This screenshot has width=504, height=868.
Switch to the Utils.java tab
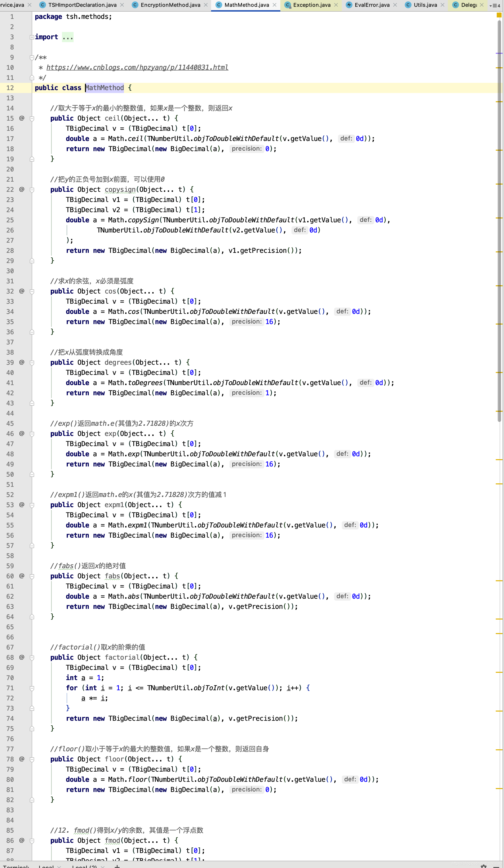point(425,5)
